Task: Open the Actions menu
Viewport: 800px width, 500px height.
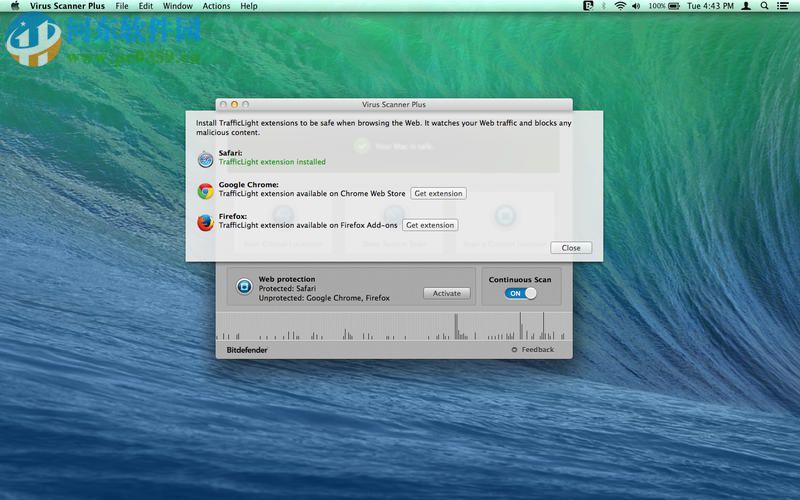Action: point(216,6)
